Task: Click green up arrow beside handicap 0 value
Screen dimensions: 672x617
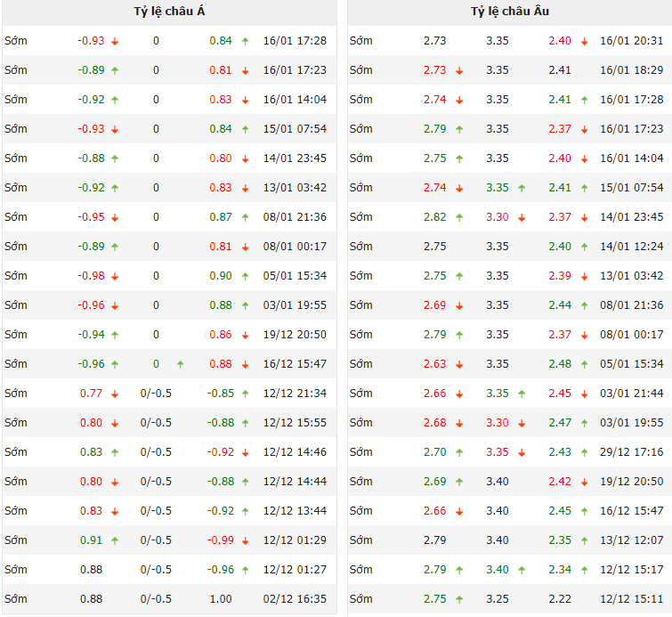Action: pos(180,364)
